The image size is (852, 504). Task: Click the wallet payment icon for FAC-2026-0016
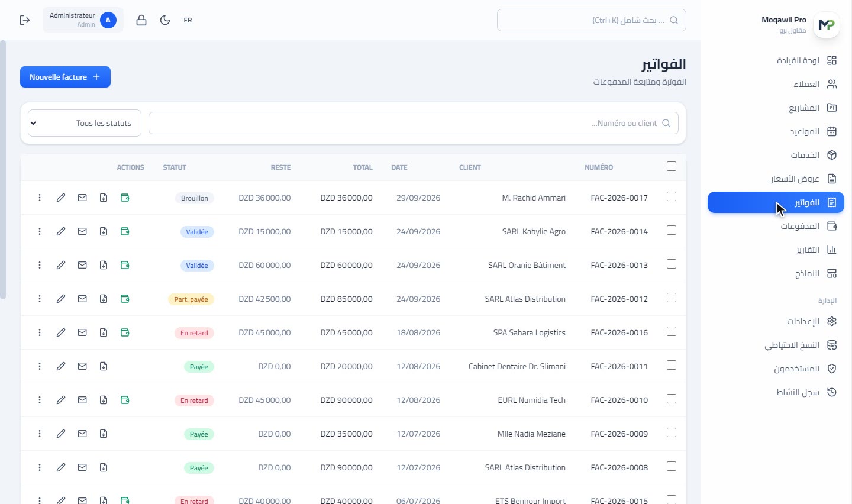(125, 332)
